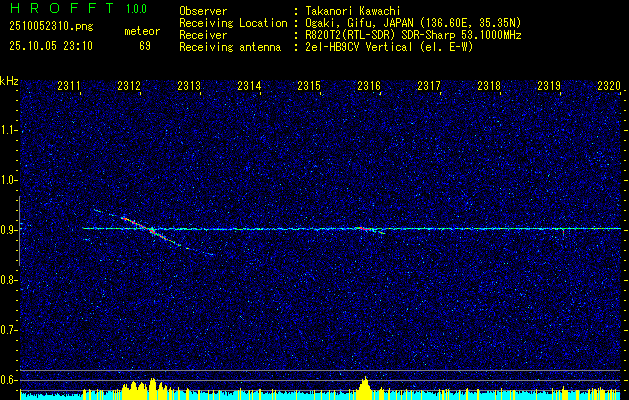This screenshot has height=400, width=629.
Task: Click the short vertical echo near 2319
Action: tap(563, 234)
